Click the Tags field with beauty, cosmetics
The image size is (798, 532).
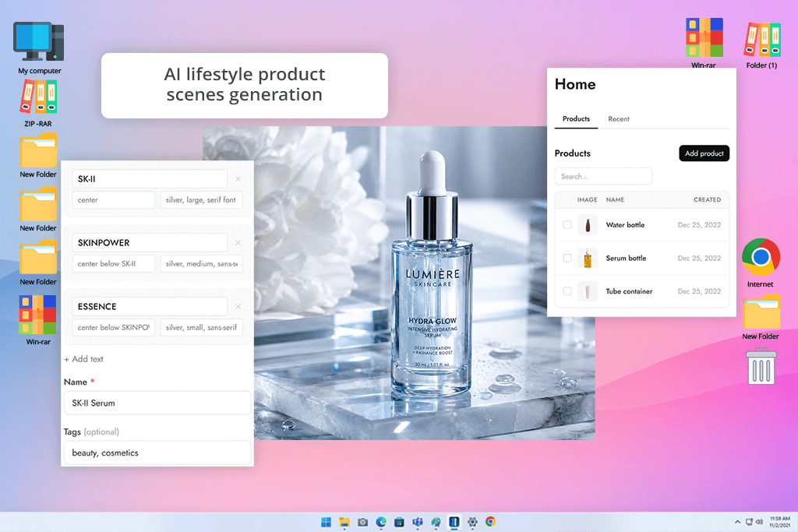(157, 453)
